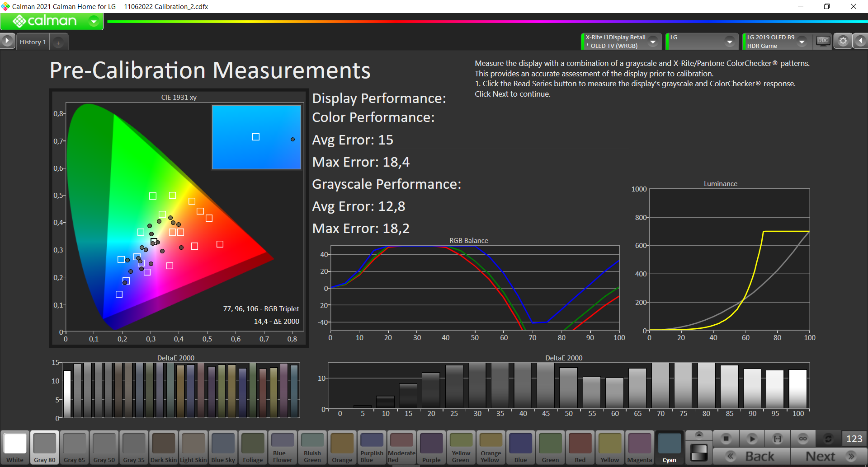Click Pre-Calibration Measurements heading
This screenshot has height=467, width=868.
[x=210, y=70]
